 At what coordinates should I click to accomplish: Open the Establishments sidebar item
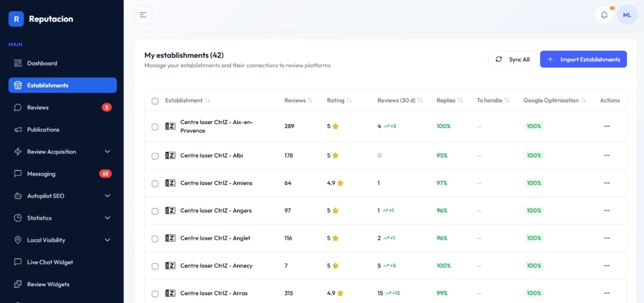(62, 85)
